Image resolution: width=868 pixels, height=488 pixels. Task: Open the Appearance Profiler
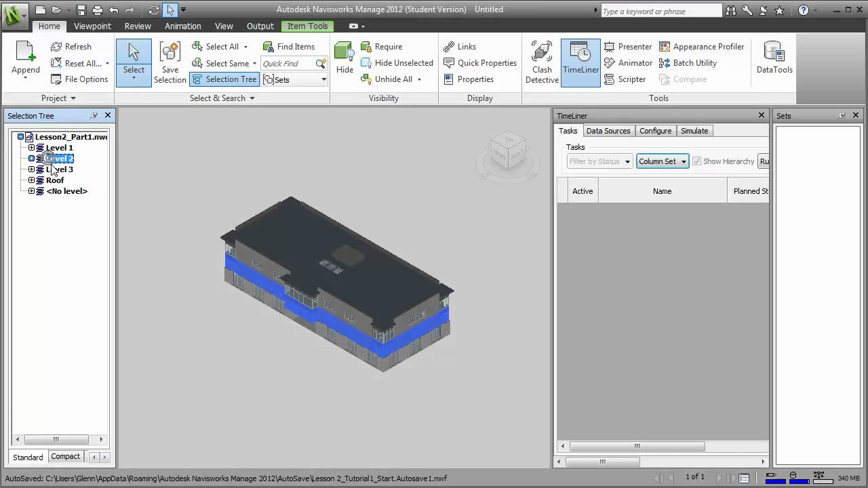(x=701, y=47)
